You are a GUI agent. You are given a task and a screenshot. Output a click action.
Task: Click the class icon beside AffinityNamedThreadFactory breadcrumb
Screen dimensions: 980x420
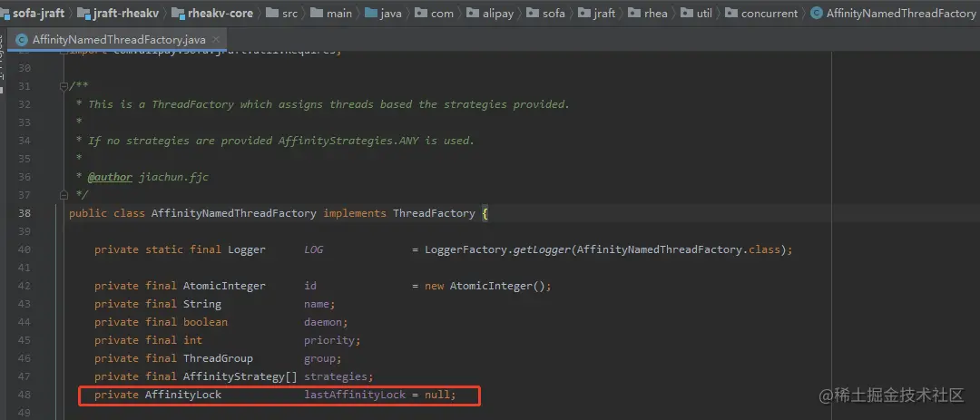pos(817,13)
